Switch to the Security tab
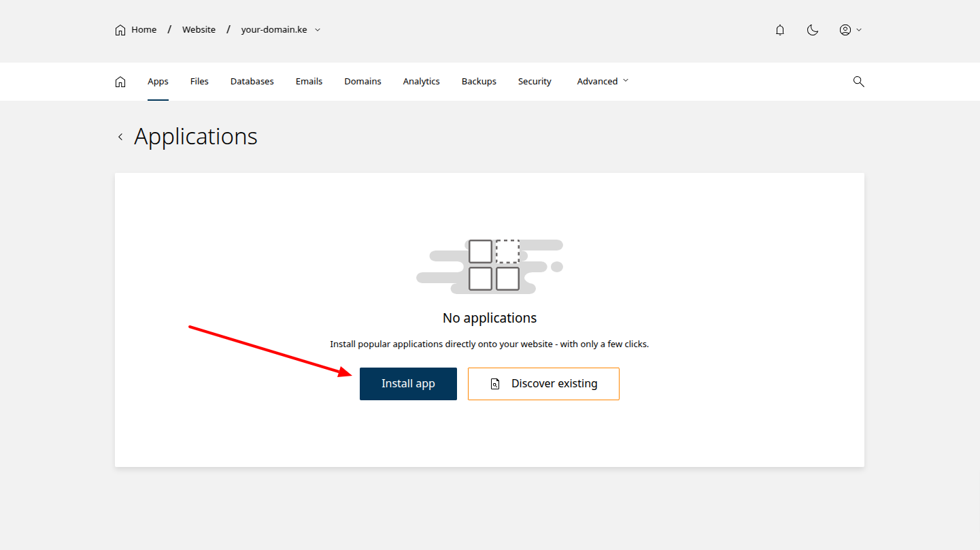Viewport: 980px width, 550px height. pyautogui.click(x=535, y=81)
